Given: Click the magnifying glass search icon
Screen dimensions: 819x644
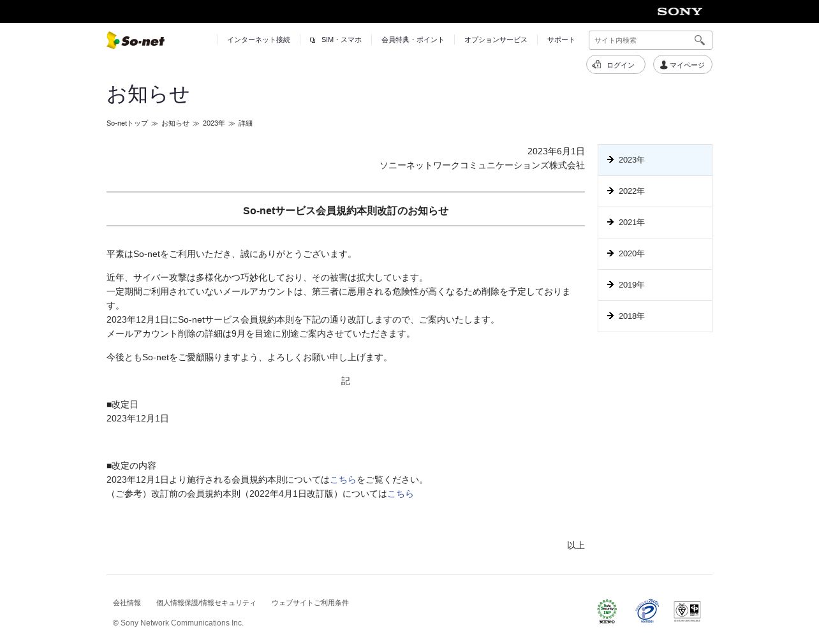Looking at the screenshot, I should pos(700,40).
